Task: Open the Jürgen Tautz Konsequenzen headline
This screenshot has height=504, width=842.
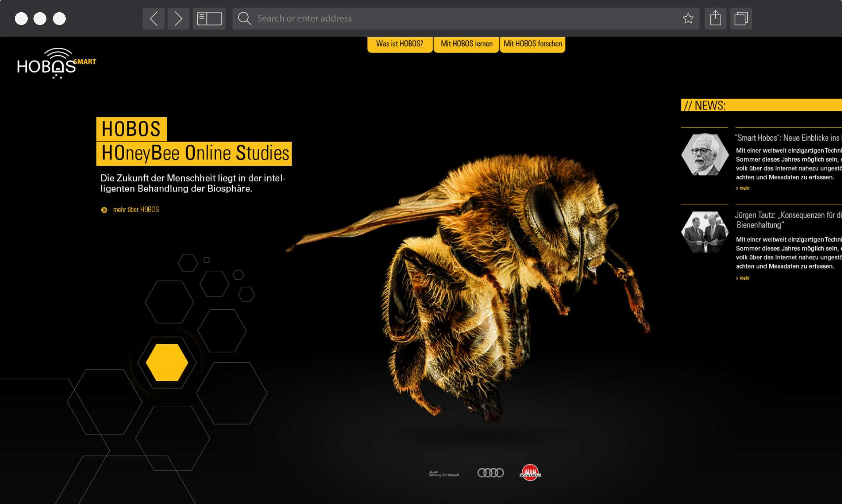Action: pyautogui.click(x=788, y=220)
